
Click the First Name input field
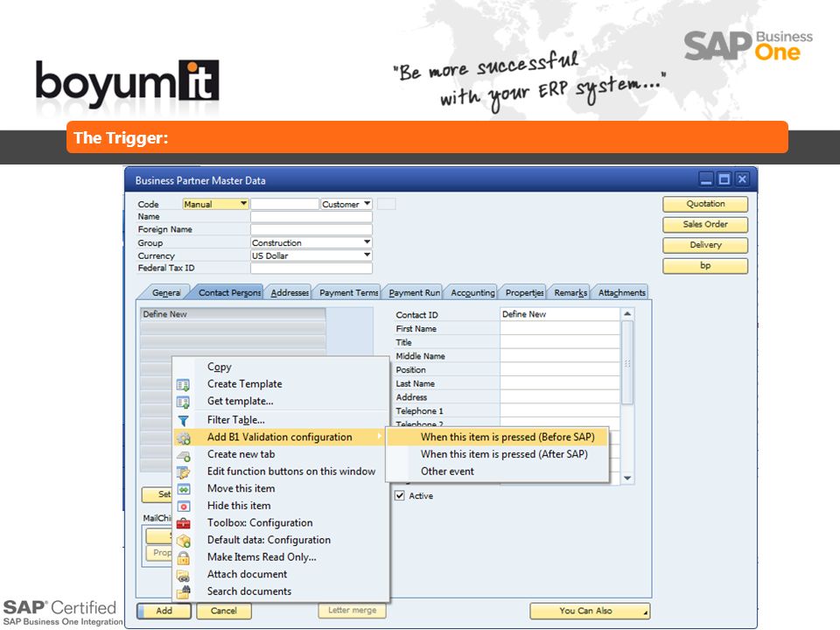[x=560, y=328]
